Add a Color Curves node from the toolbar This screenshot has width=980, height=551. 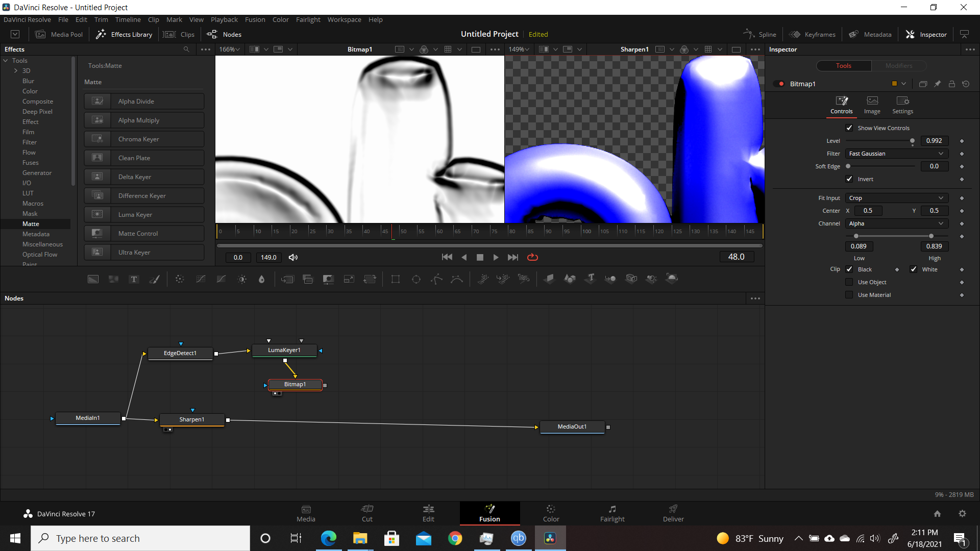coord(201,279)
